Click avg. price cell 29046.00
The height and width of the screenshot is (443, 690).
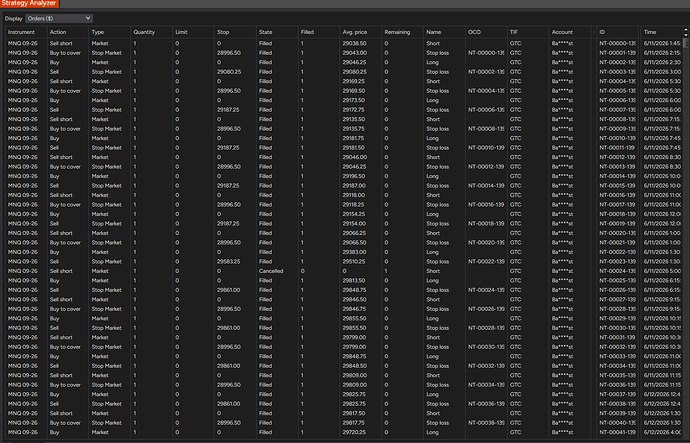pyautogui.click(x=355, y=157)
